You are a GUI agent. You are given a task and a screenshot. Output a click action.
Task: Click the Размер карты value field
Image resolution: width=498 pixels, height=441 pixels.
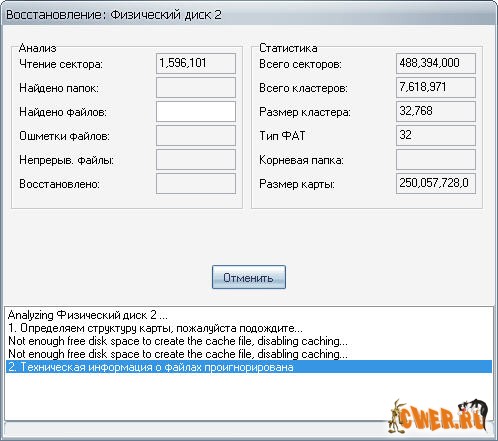(436, 183)
